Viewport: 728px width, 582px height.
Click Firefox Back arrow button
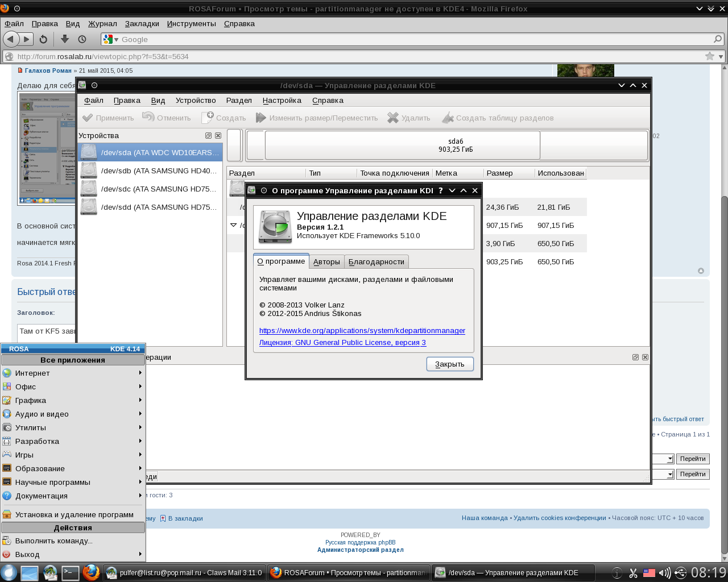[11, 39]
